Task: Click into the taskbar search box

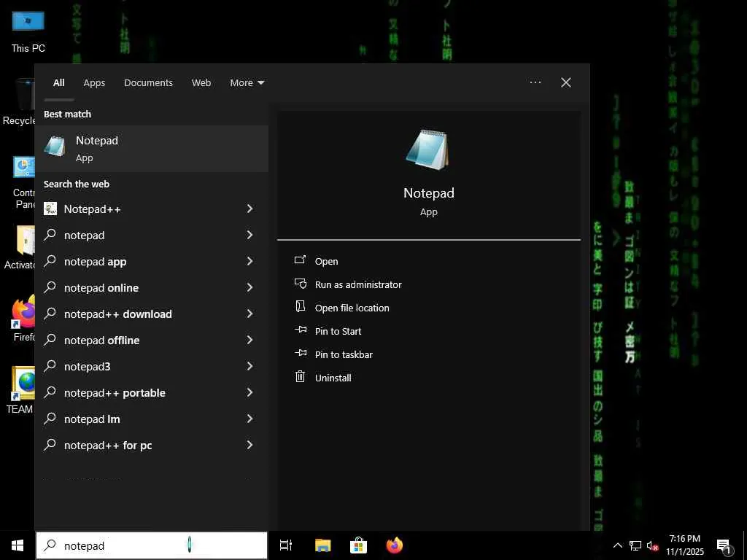Action: pos(152,545)
